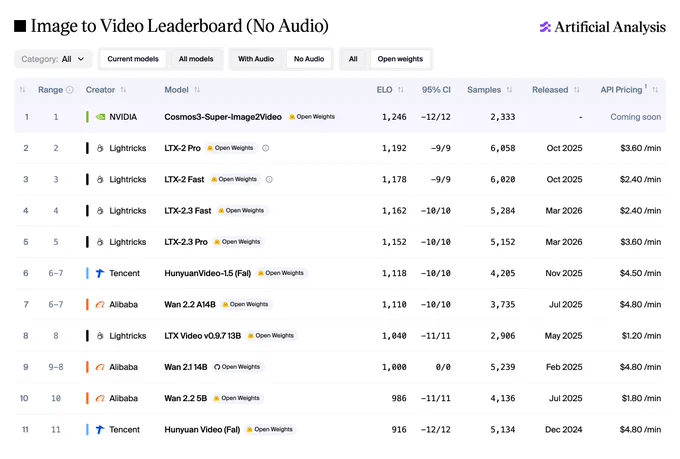Click the Artificial Analysis logo
Screen dimensions: 680x459
602,27
